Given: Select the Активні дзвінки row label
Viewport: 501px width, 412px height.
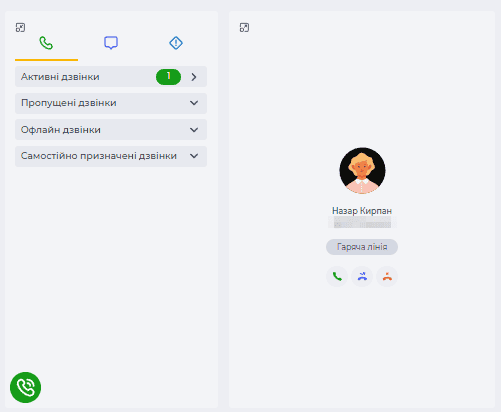Looking at the screenshot, I should pos(60,77).
